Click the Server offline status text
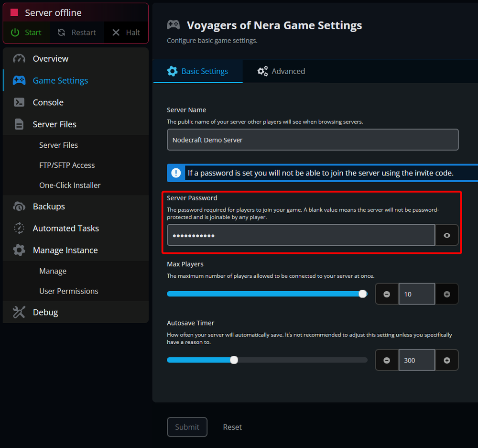478x448 pixels. tap(53, 12)
